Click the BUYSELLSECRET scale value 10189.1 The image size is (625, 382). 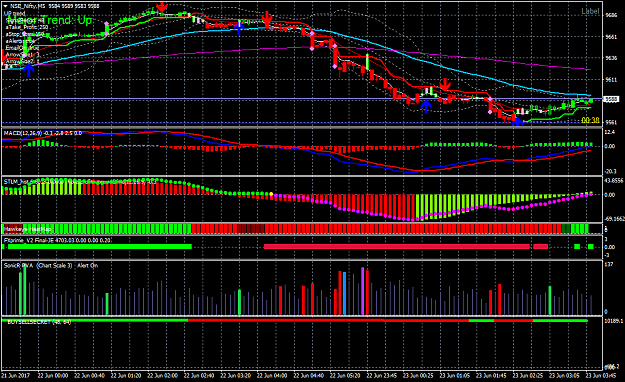(x=614, y=321)
